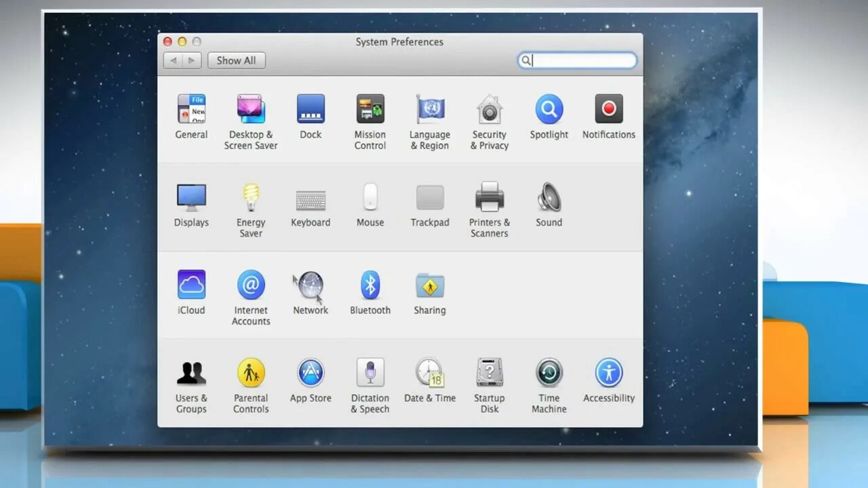Close the System Preferences window
868x488 pixels.
167,41
